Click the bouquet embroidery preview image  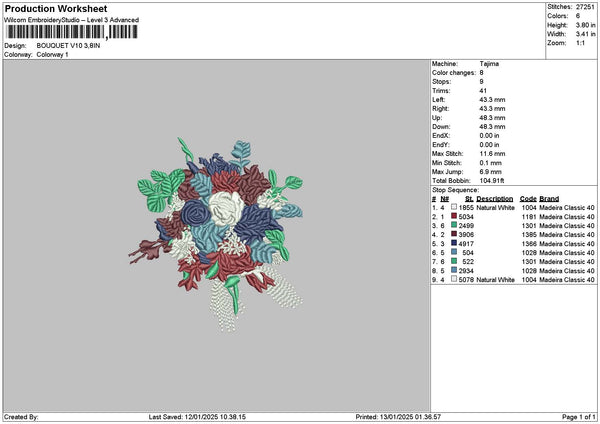(216, 235)
